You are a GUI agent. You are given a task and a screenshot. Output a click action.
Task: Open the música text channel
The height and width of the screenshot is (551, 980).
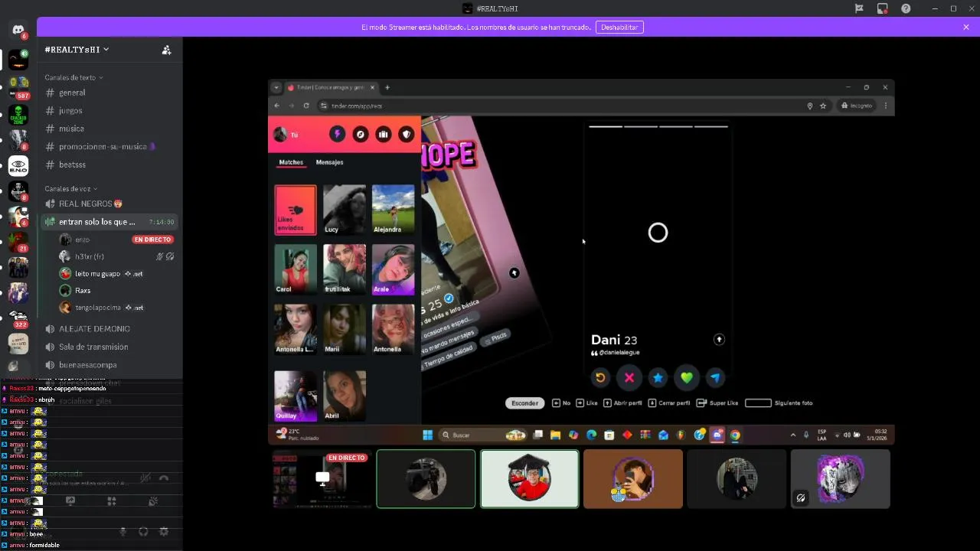click(110, 129)
